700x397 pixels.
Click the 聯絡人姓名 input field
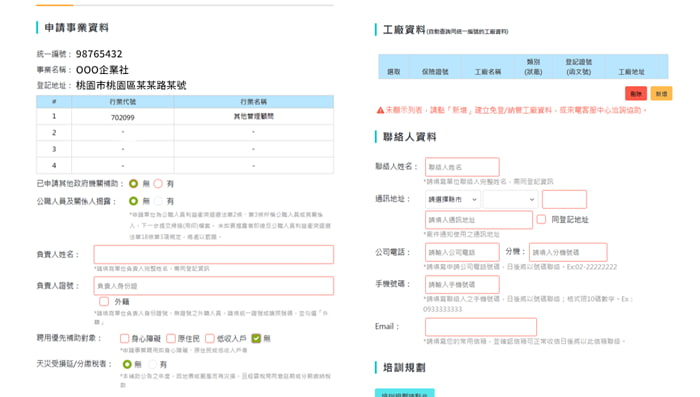point(462,167)
